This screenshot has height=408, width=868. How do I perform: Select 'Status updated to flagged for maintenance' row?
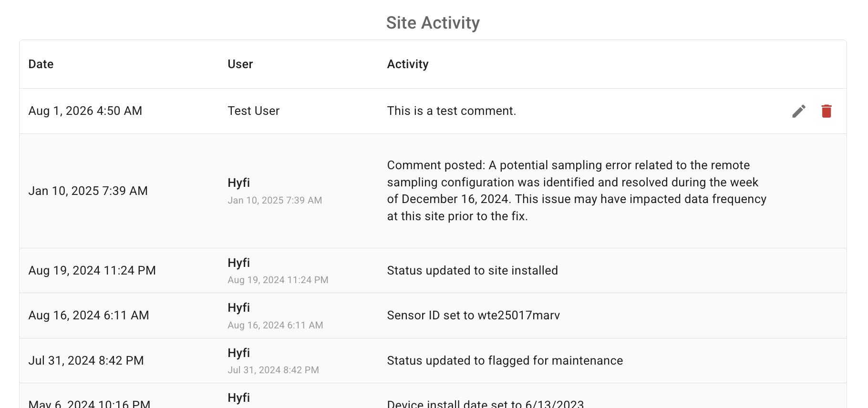click(433, 360)
